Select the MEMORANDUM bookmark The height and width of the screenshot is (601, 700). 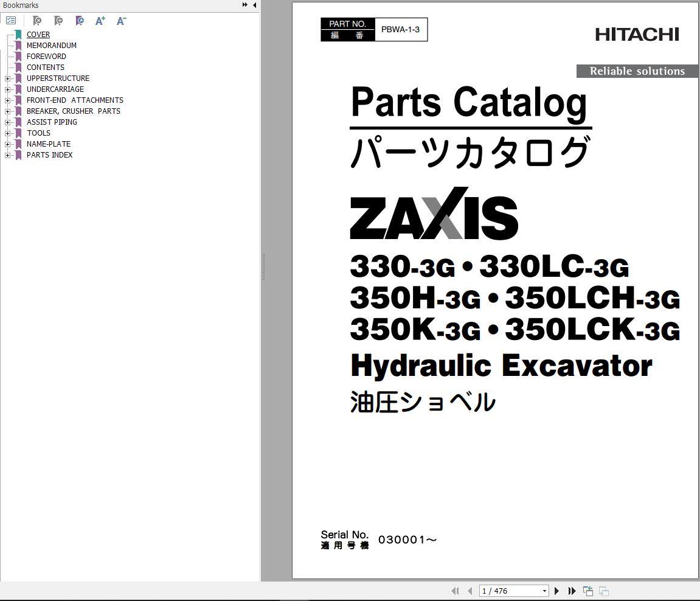pyautogui.click(x=51, y=46)
